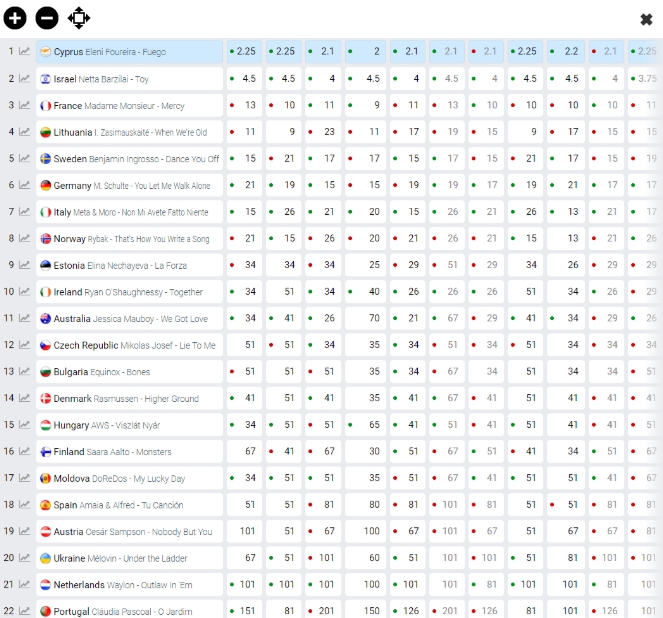Open the odds chart icon for Lithuania
Viewport: 663px width, 618px height.
25,131
